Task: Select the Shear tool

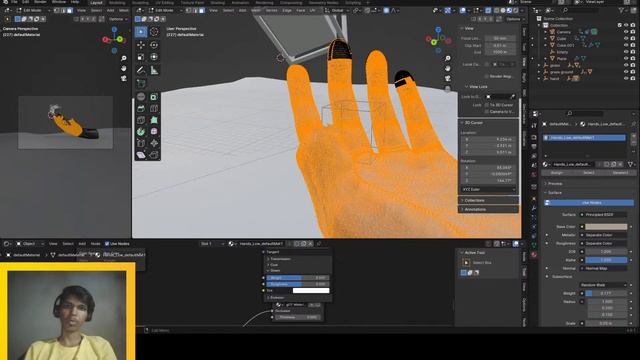Action: tap(141, 155)
